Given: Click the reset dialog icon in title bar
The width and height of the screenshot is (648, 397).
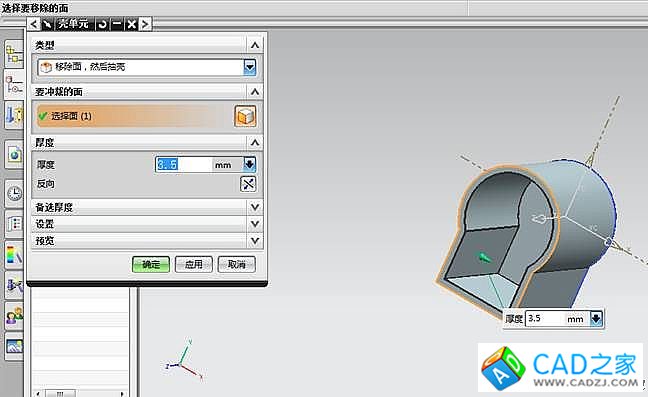Looking at the screenshot, I should pos(102,24).
